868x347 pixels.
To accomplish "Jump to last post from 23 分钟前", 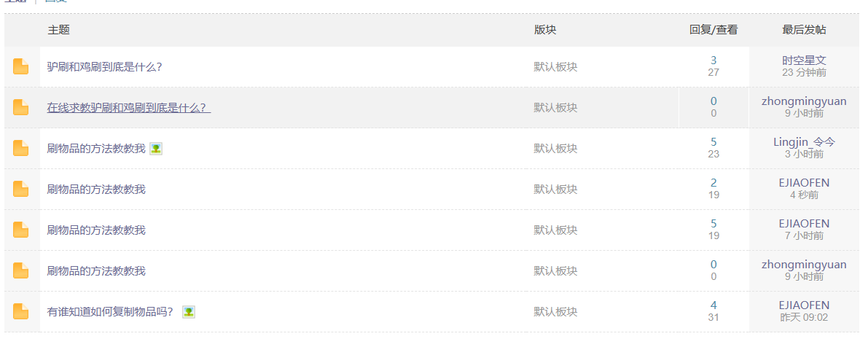I will [x=804, y=72].
